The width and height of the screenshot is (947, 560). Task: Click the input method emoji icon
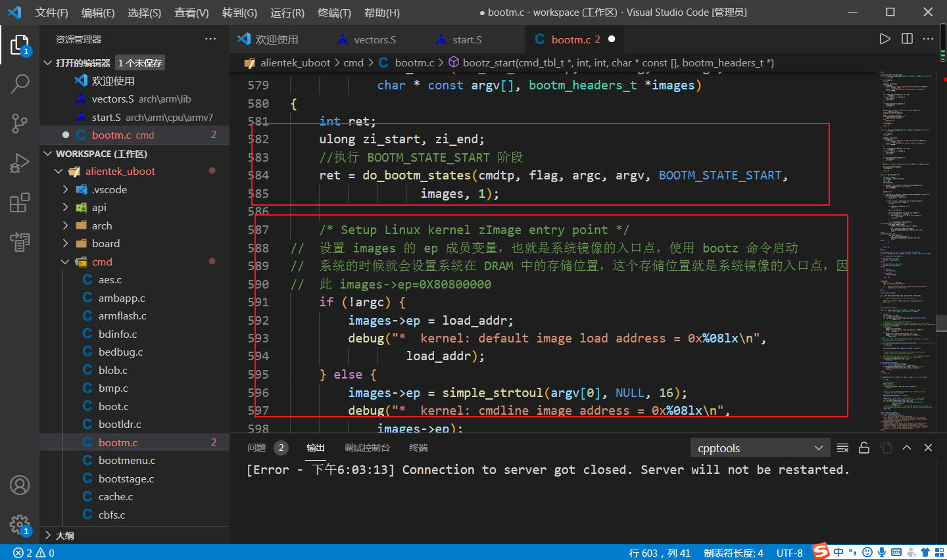coord(867,552)
